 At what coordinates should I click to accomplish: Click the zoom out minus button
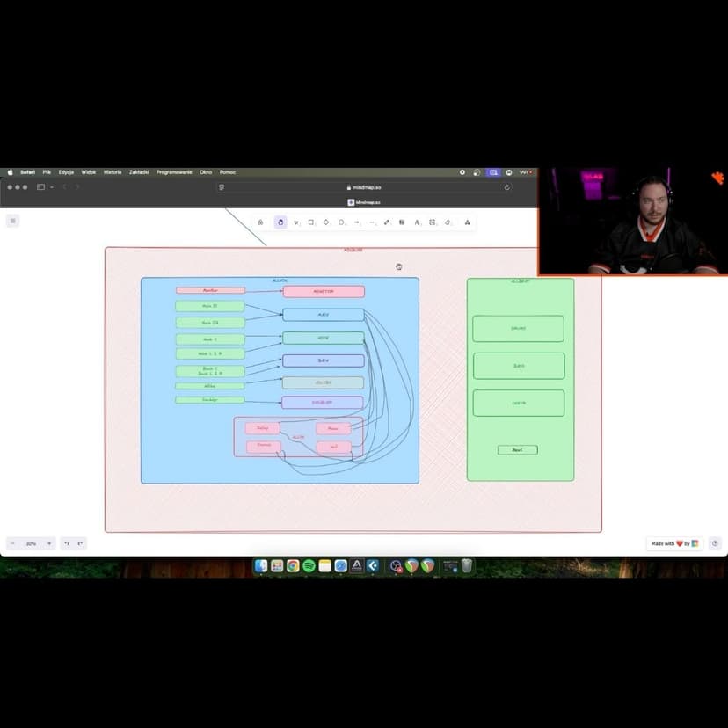pyautogui.click(x=12, y=543)
